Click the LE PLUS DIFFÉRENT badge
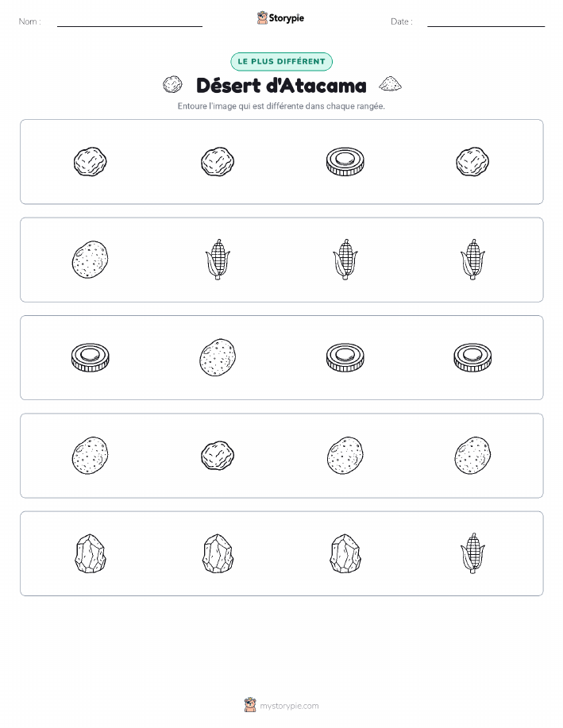The height and width of the screenshot is (728, 563). (x=281, y=62)
